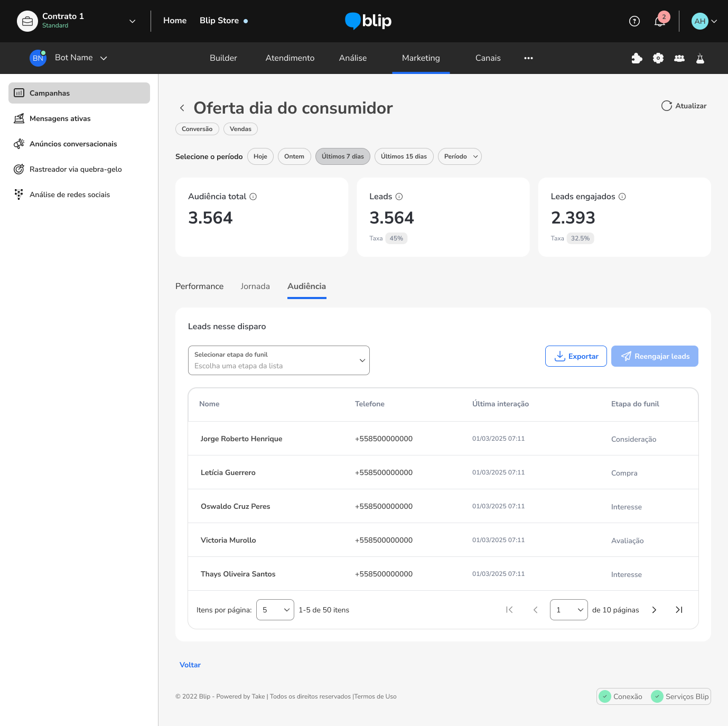Open the notifications bell

tap(659, 21)
